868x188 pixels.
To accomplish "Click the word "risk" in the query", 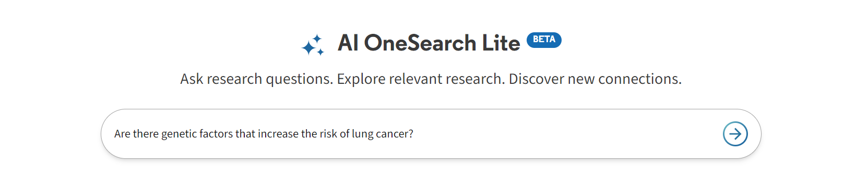I will coord(328,134).
